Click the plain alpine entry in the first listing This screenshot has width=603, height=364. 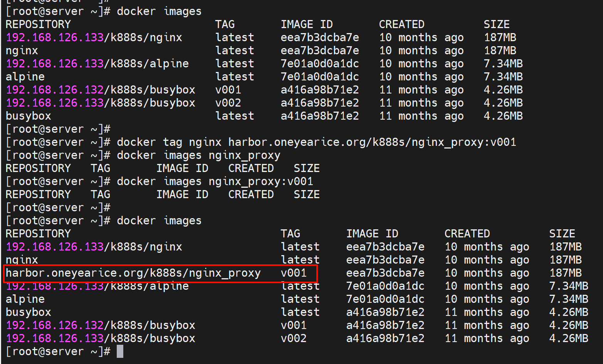(x=25, y=77)
